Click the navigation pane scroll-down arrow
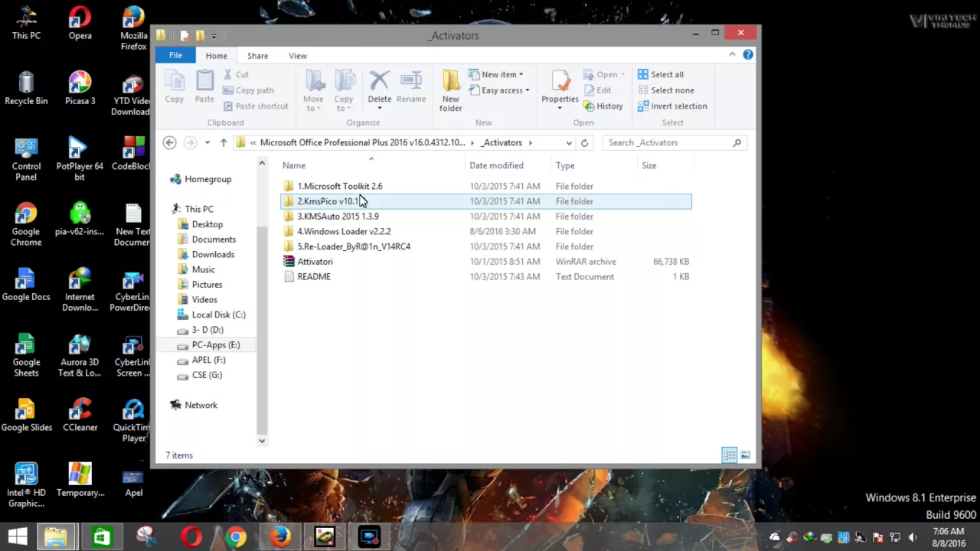980x551 pixels. click(x=262, y=441)
